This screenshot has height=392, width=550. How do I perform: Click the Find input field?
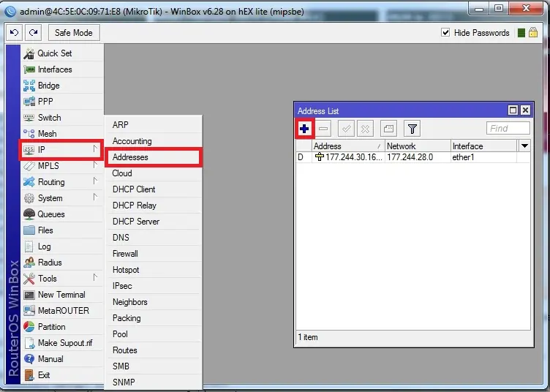(508, 128)
